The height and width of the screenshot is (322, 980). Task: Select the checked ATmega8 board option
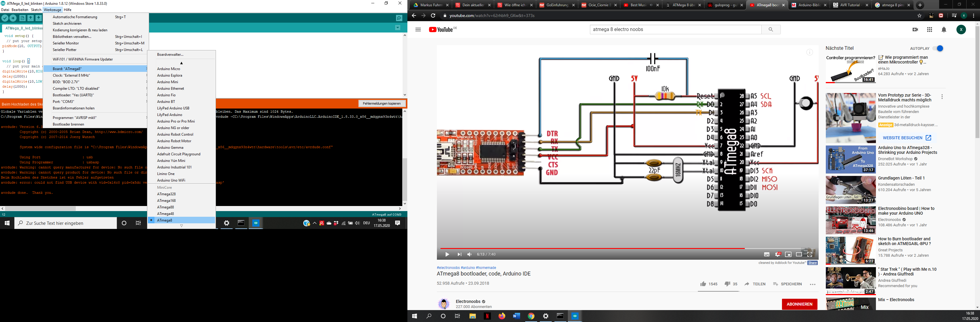pos(181,220)
